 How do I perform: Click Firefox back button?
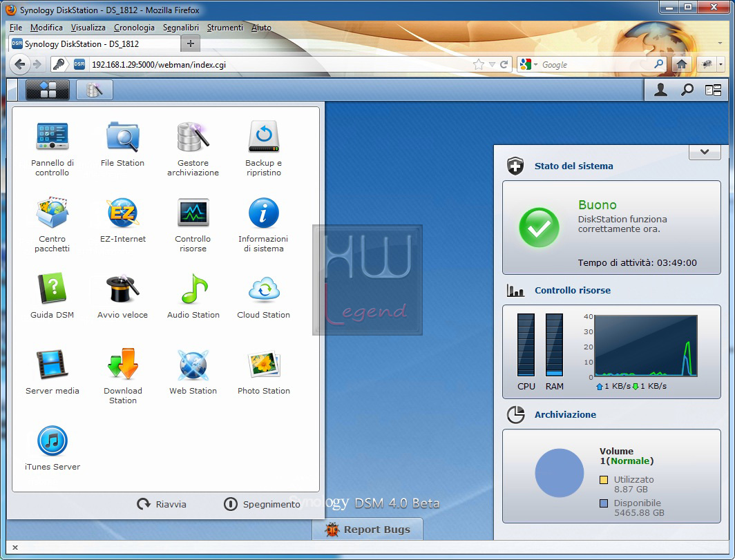point(19,64)
